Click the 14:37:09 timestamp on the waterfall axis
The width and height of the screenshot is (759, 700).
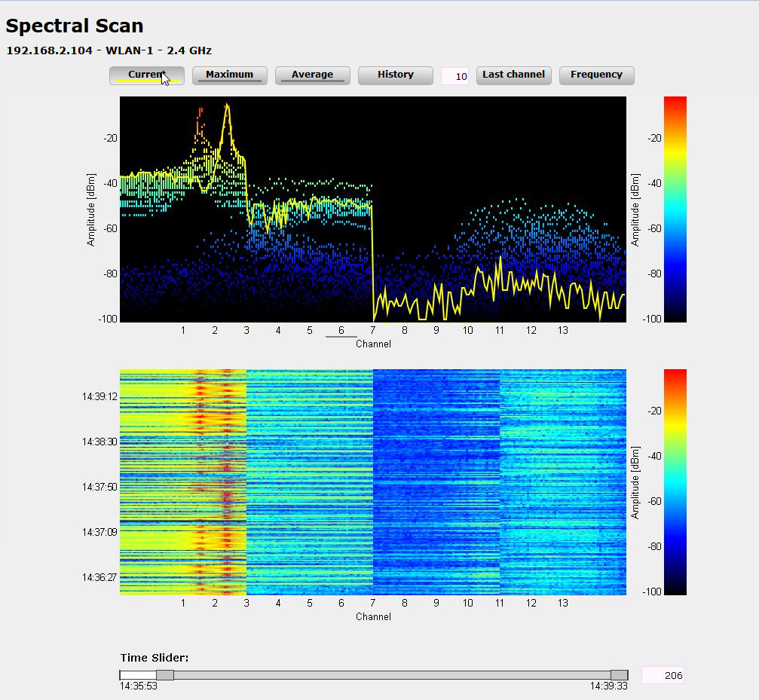pos(99,532)
